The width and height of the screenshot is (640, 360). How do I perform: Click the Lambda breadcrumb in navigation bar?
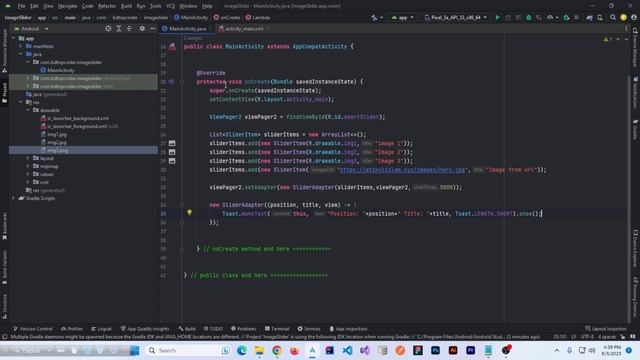(258, 18)
